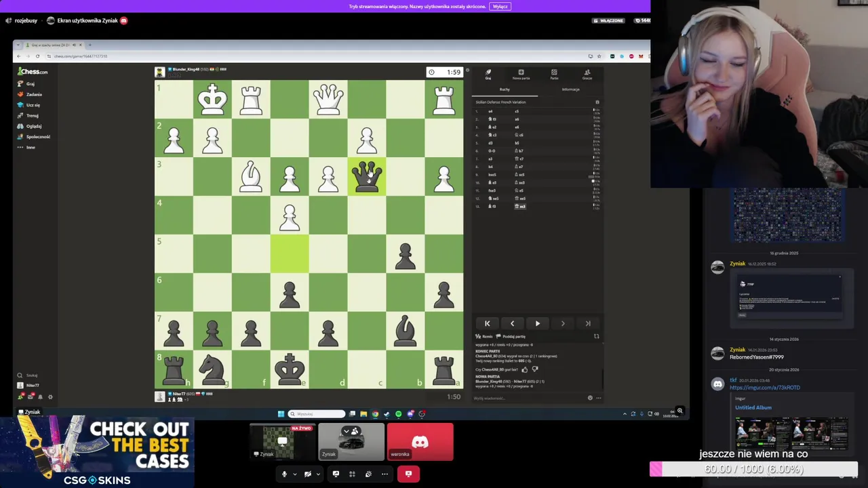Screen dimensions: 868x488
Task: Open the chat emoji picker
Action: pos(590,398)
